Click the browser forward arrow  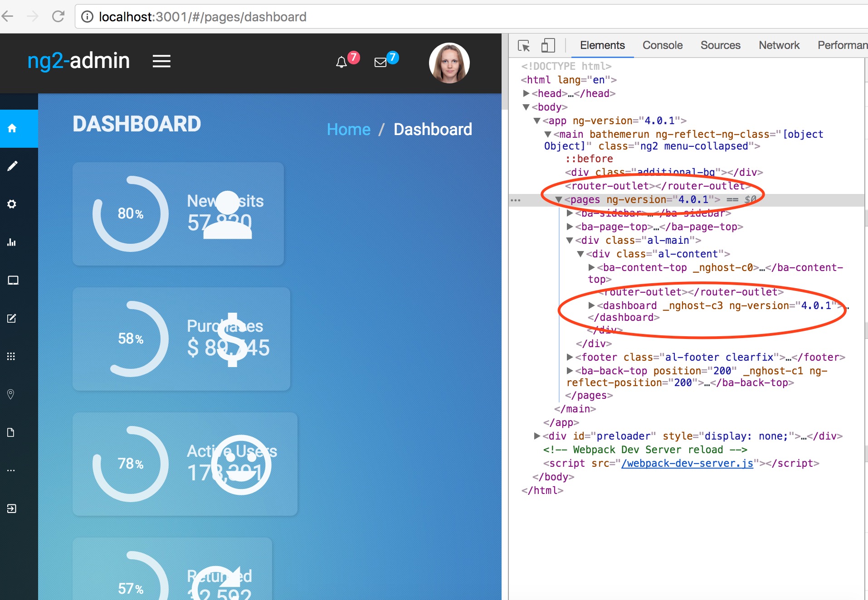pyautogui.click(x=33, y=17)
